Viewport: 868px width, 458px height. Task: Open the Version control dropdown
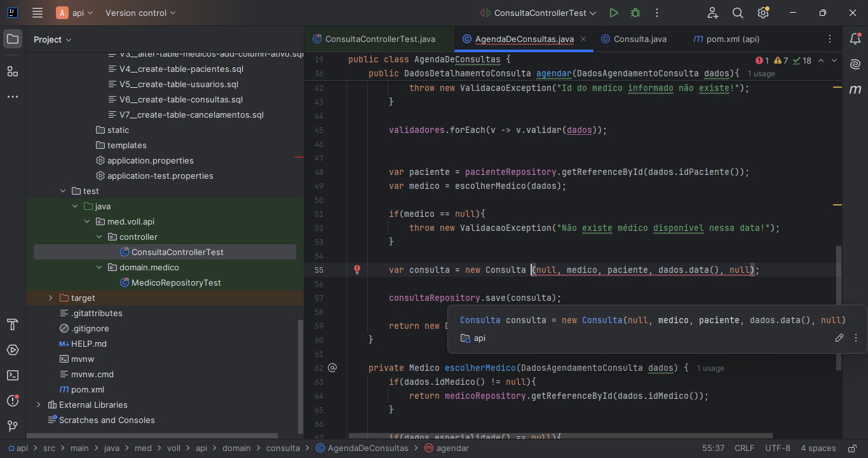[x=140, y=13]
